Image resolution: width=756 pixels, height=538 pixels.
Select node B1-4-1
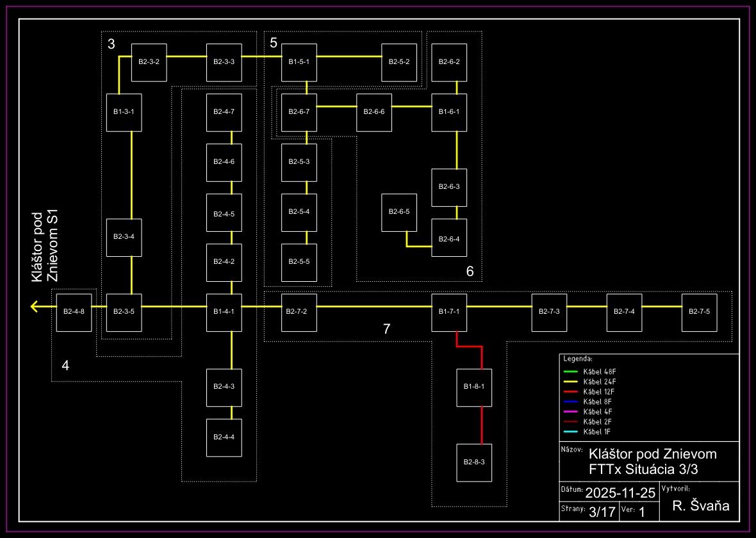click(x=224, y=313)
